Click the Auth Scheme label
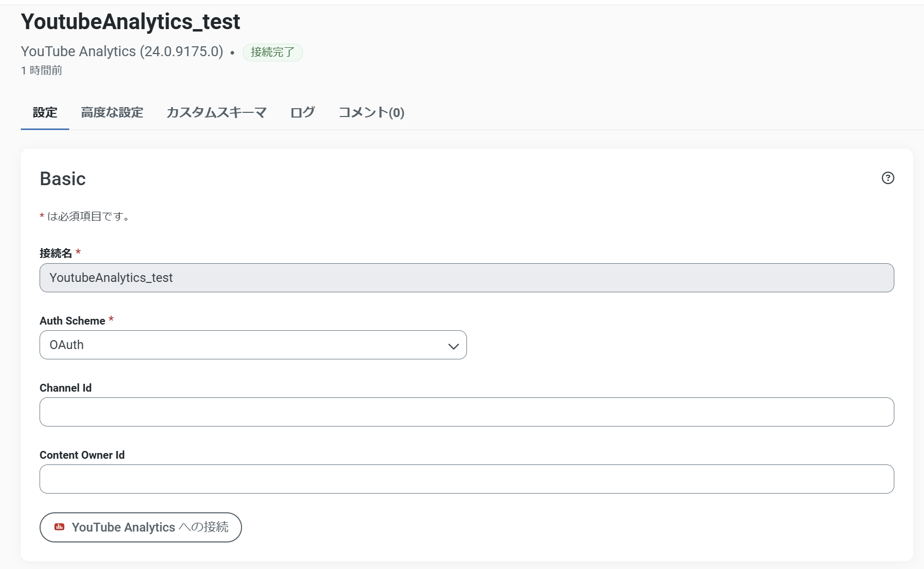The height and width of the screenshot is (569, 924). point(72,321)
